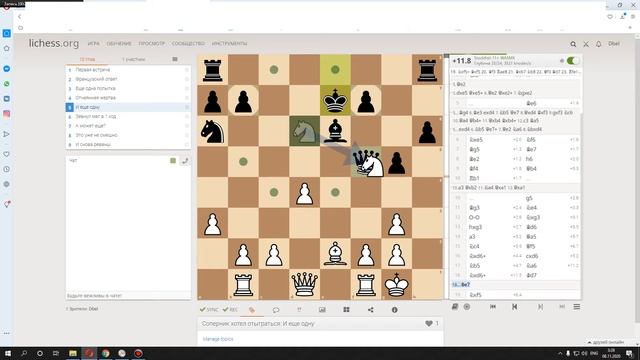Open engine settings gear next to toggle
The height and width of the screenshot is (360, 640).
pyautogui.click(x=562, y=60)
